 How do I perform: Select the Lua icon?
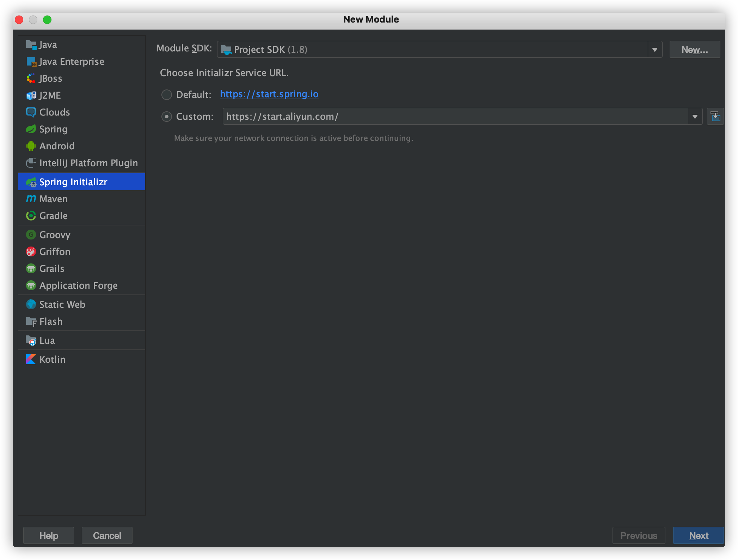[x=31, y=341]
